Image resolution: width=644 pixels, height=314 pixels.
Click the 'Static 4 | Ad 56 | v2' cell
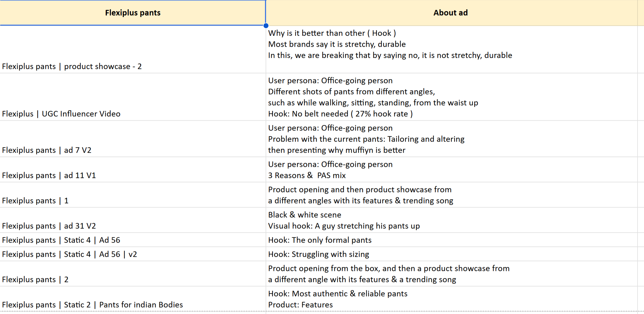[69, 254]
